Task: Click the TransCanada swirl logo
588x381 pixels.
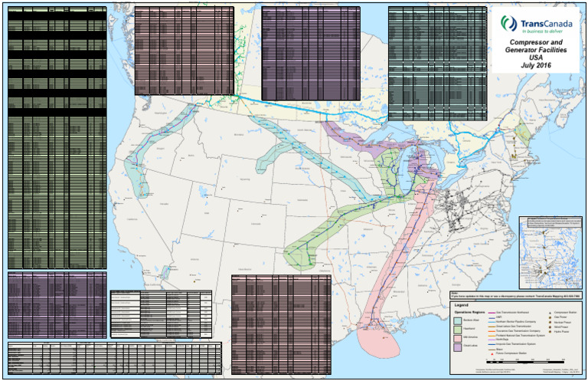Action: click(x=508, y=23)
